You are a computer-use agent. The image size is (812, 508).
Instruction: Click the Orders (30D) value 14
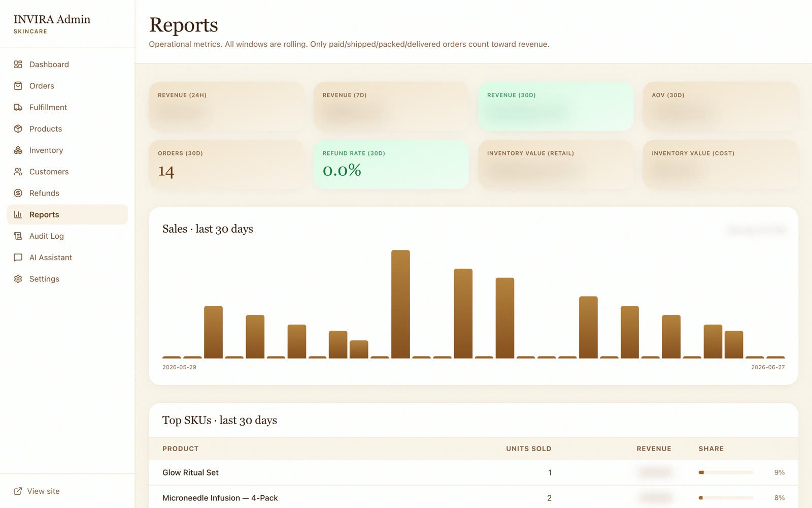(166, 171)
